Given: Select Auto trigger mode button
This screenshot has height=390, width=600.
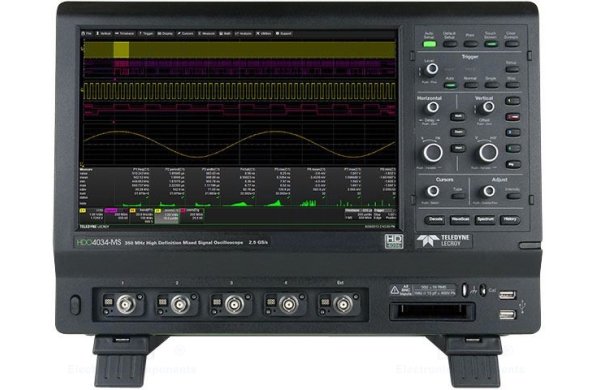Looking at the screenshot, I should point(450,85).
